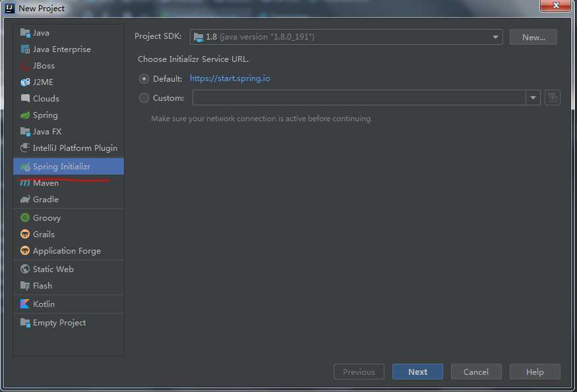Click the Empty Project icon

coord(25,323)
